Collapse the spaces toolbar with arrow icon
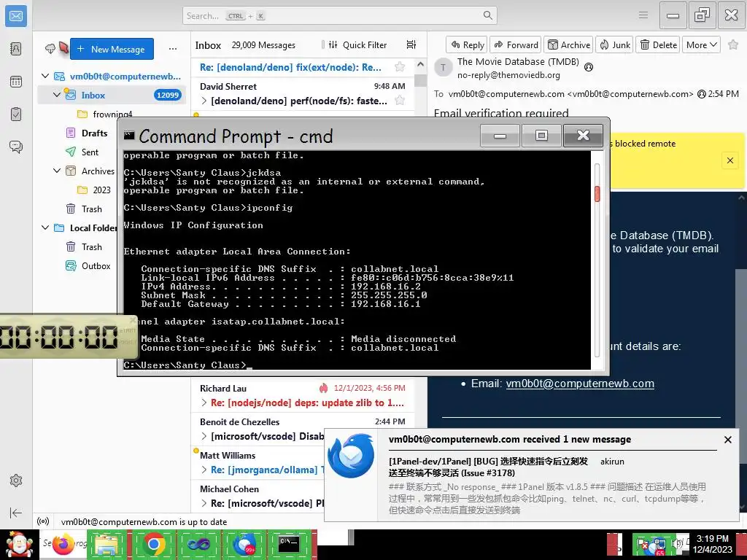747x560 pixels. (16, 513)
